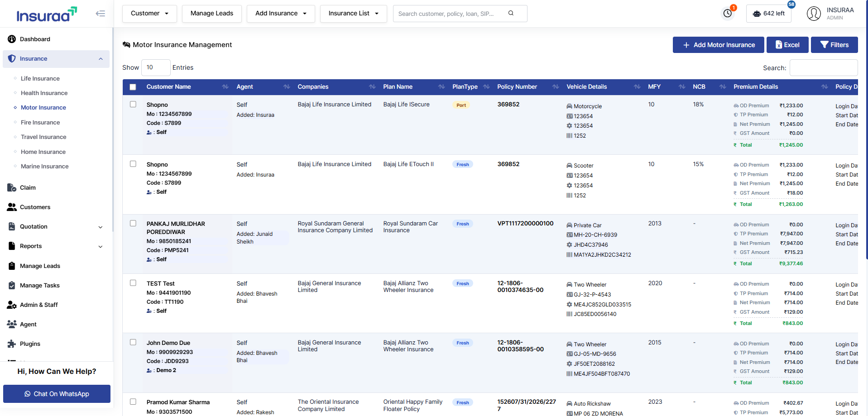Open Admin & Staff section
The height and width of the screenshot is (416, 868).
point(38,305)
